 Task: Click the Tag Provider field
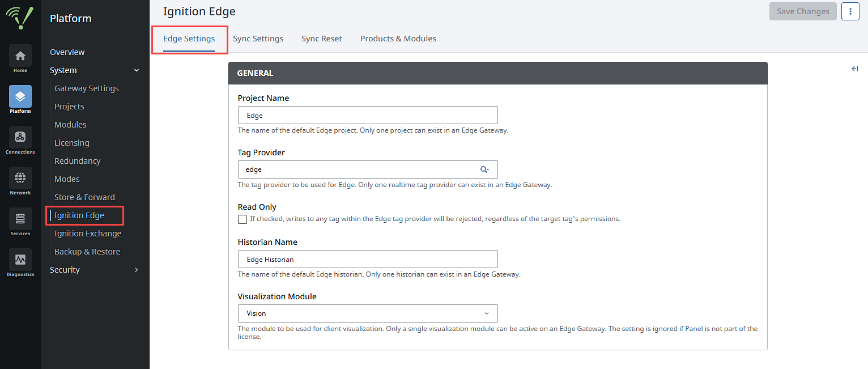coord(368,169)
